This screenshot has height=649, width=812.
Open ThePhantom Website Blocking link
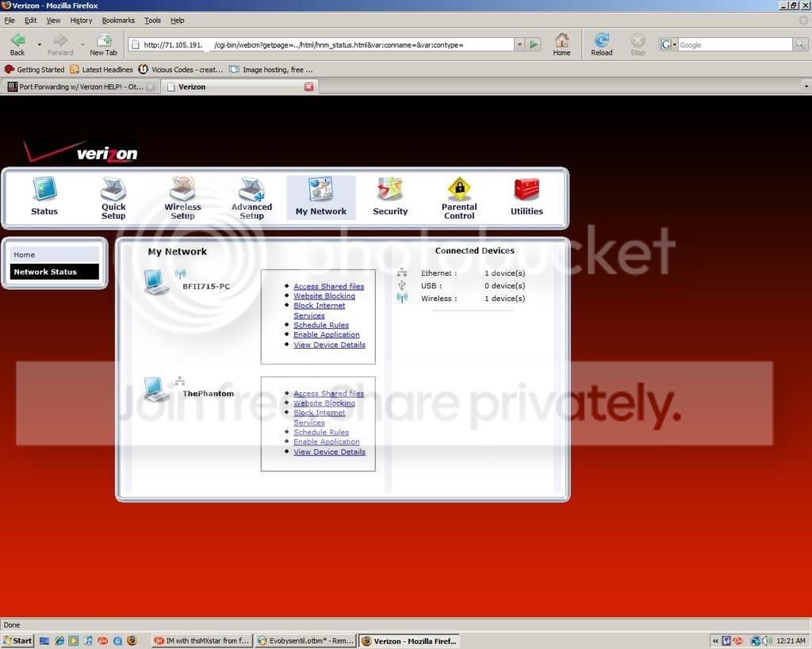tap(324, 403)
